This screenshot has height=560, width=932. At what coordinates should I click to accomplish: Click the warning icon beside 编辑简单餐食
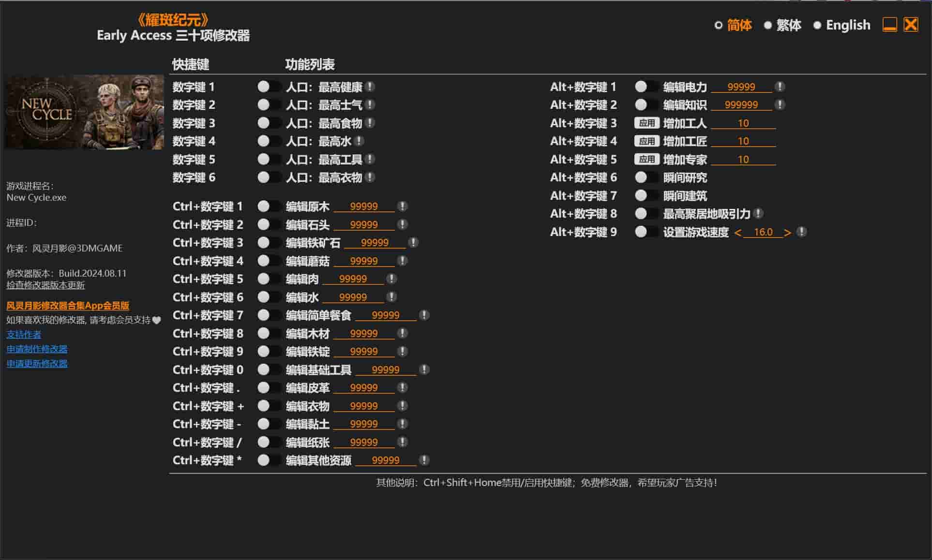coord(424,315)
